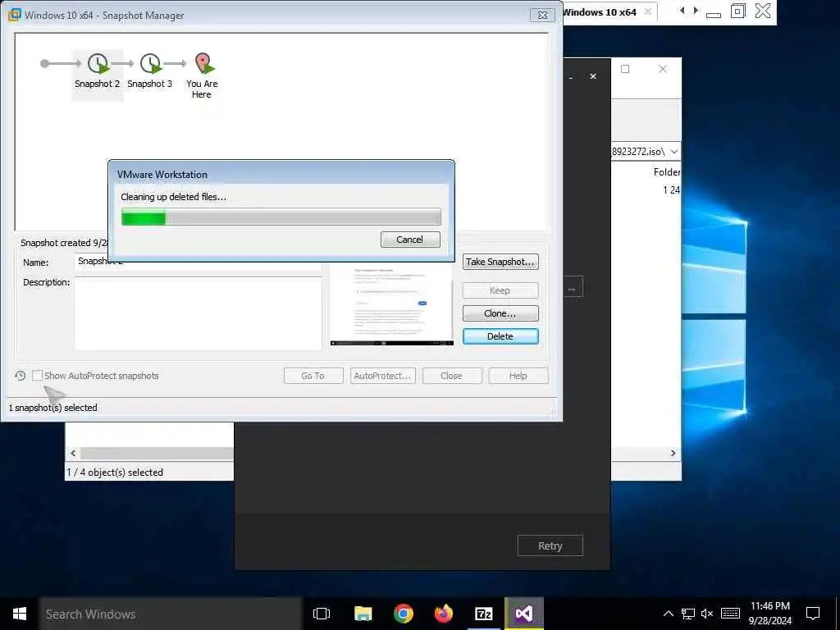This screenshot has height=630, width=840.
Task: Click the 7-Zip horizontal scrollbar left arrow
Action: tap(73, 453)
